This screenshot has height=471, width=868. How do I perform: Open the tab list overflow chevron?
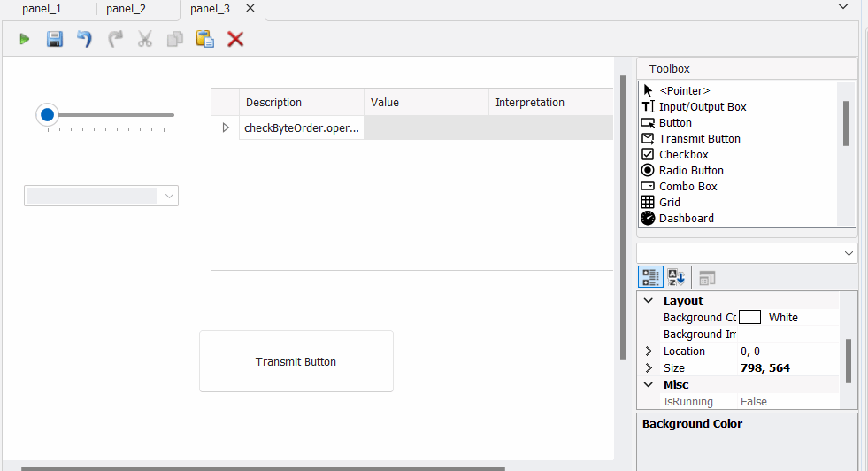(x=843, y=7)
